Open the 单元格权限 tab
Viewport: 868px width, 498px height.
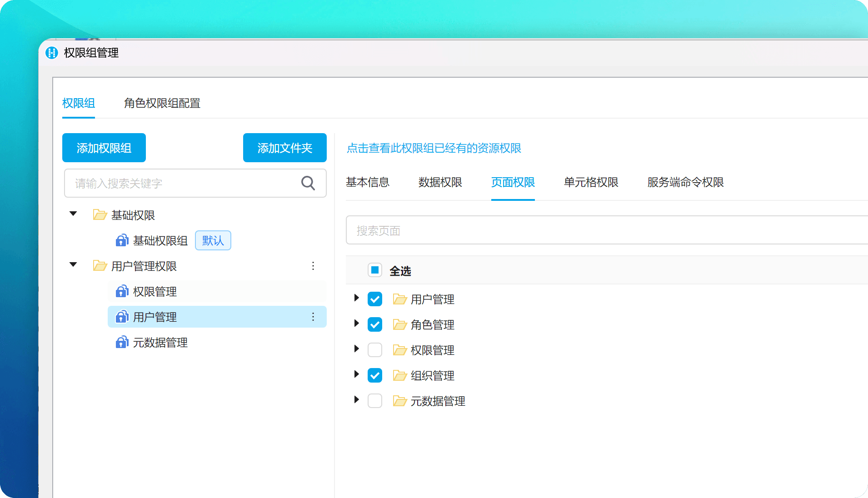coord(591,182)
